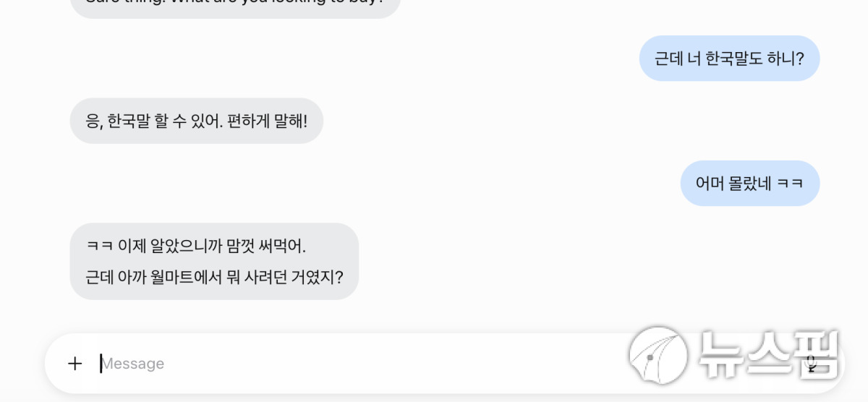Click the 뉴스핌 watermark text
The height and width of the screenshot is (402, 868).
click(768, 355)
